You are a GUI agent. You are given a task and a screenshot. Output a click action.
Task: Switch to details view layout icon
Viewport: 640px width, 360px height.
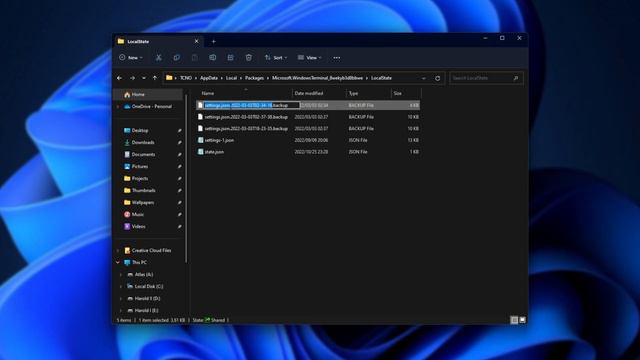click(x=514, y=320)
